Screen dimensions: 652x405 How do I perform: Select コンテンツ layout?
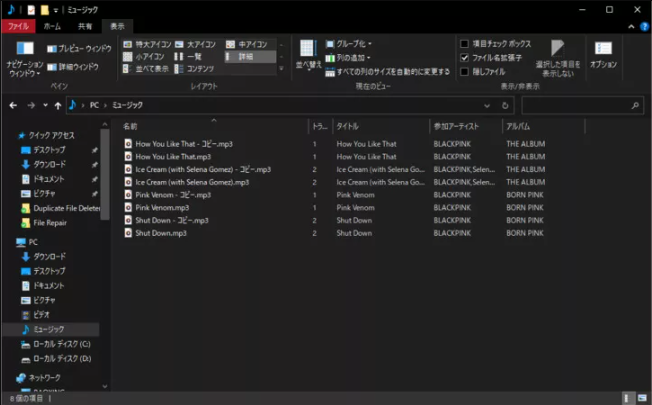point(194,69)
